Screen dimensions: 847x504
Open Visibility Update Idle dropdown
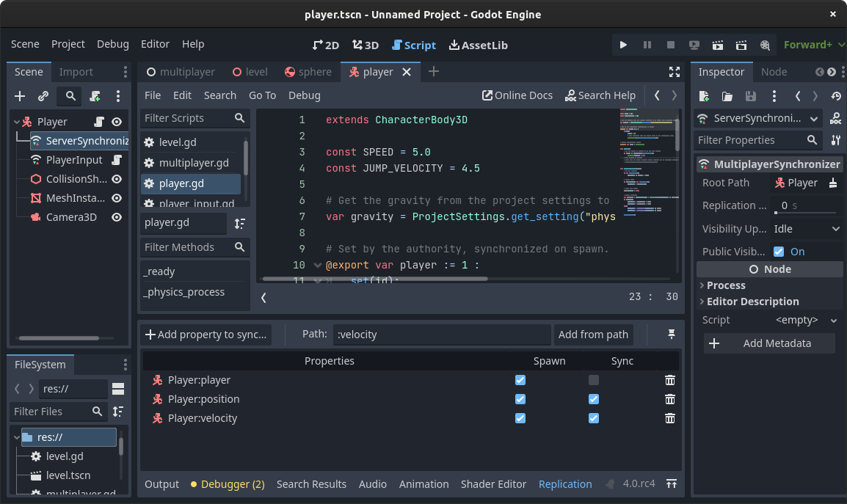coord(807,229)
